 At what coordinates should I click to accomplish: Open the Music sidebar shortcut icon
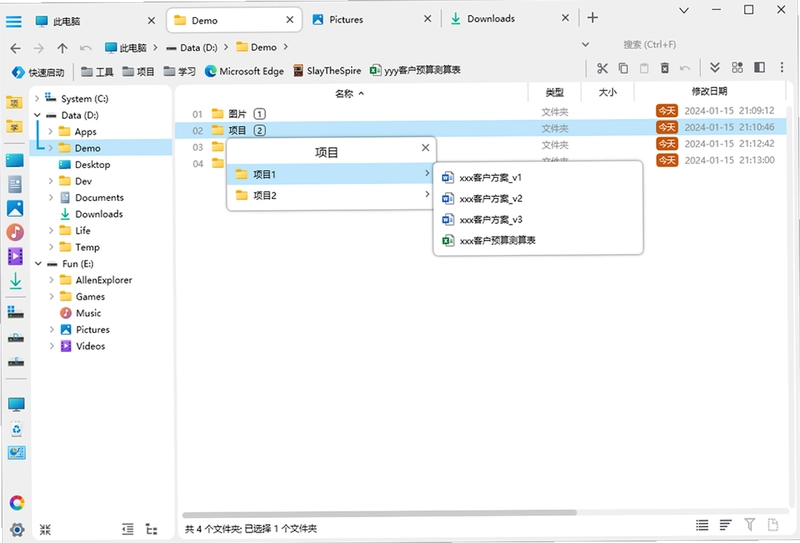(15, 232)
